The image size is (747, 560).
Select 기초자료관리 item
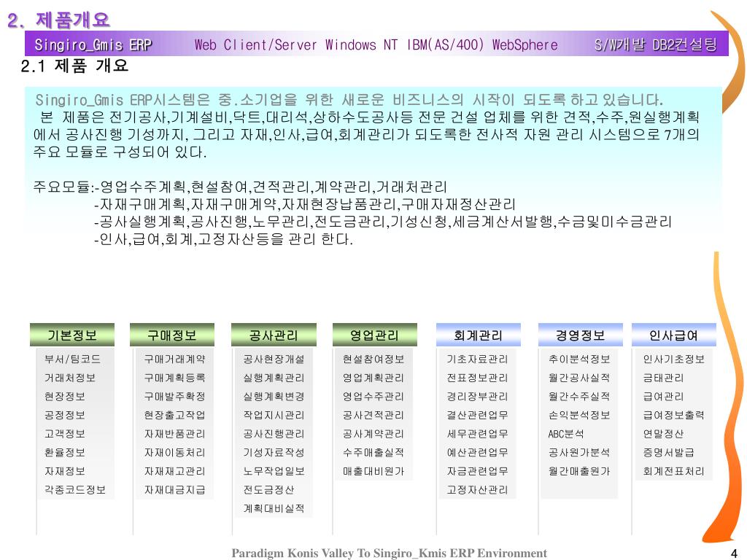coord(477,359)
